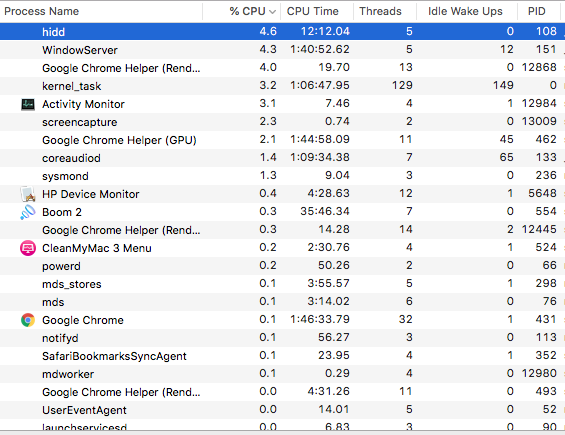Select Chrome Helper with PID 12445

click(x=121, y=230)
